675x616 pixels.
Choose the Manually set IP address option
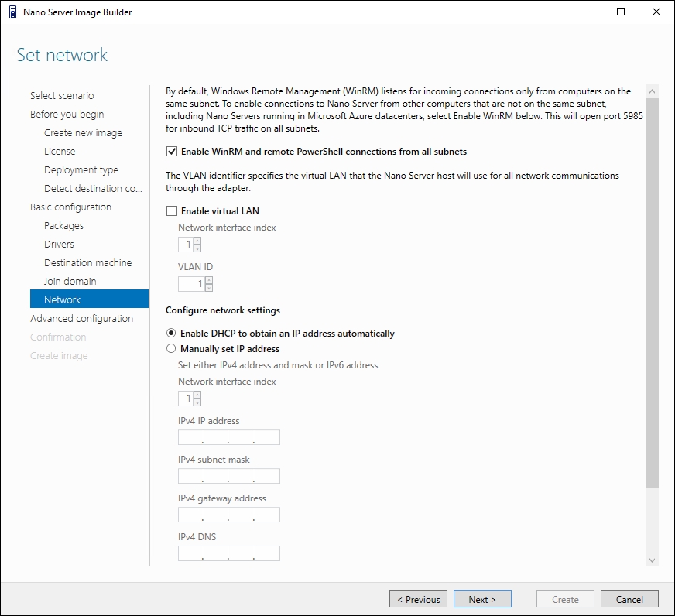coord(171,349)
